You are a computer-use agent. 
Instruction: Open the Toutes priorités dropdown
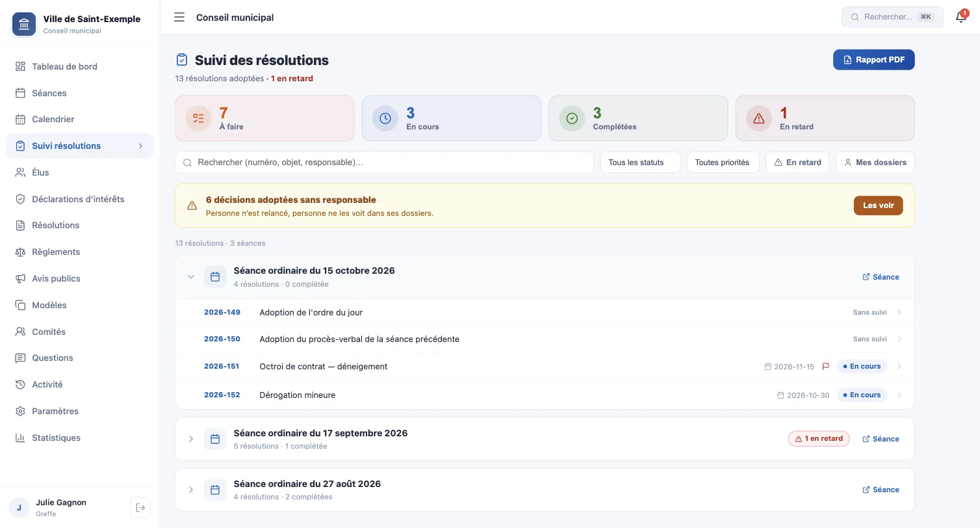[723, 163]
